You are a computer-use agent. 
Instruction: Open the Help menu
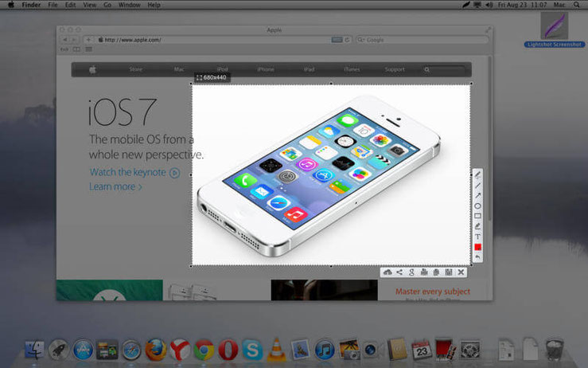pos(154,5)
